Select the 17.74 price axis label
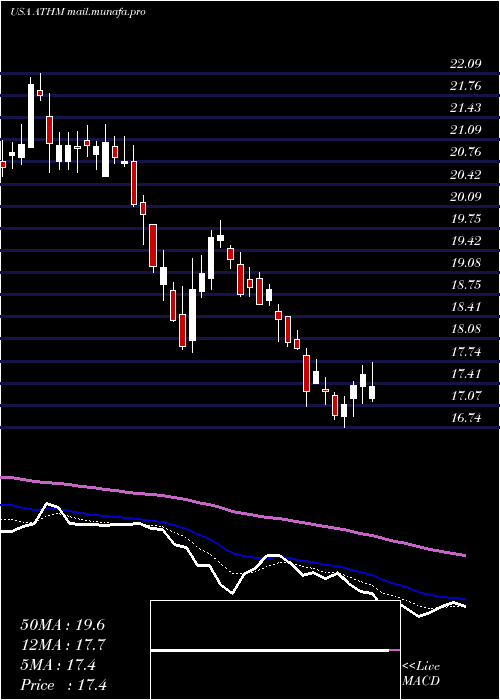500x700 pixels. pos(466,352)
